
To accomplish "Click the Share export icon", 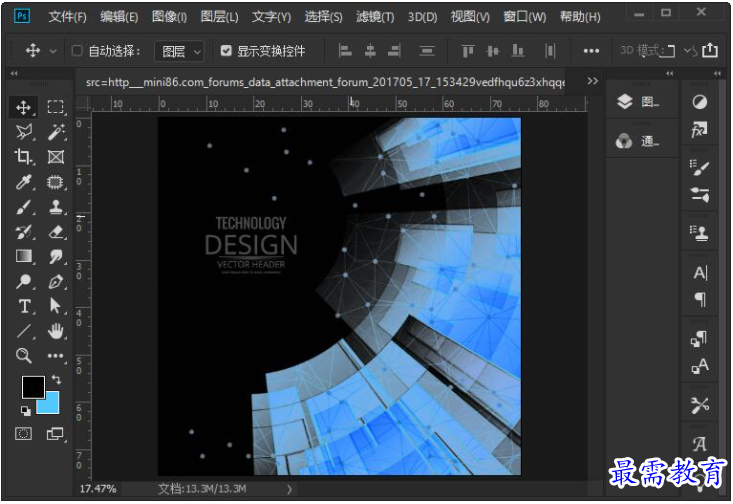I will (710, 50).
